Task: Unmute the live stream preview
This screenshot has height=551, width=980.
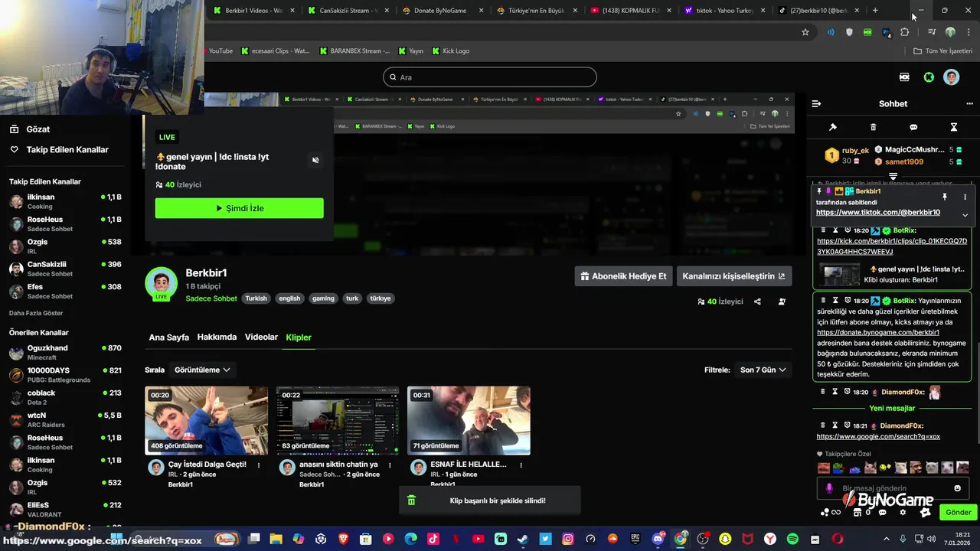Action: 315,160
